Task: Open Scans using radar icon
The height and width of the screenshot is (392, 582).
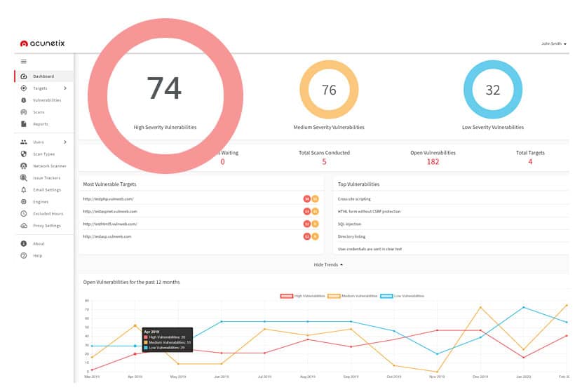Action: coord(24,112)
